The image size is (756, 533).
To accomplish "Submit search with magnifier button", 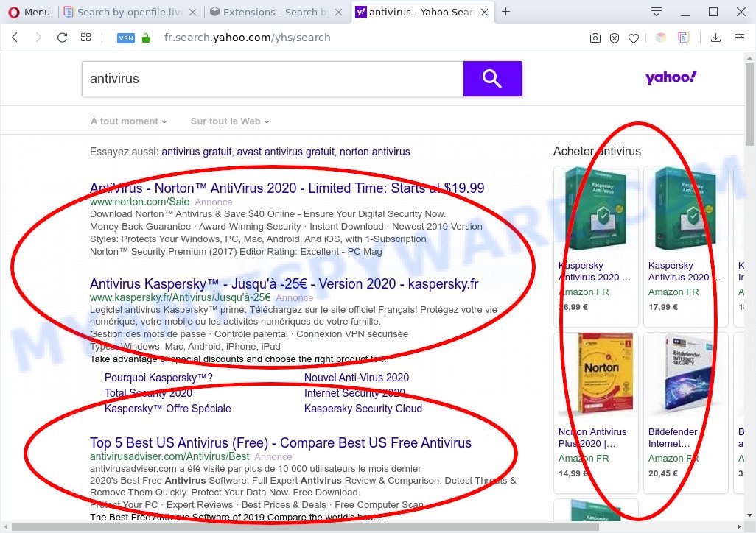I will point(493,79).
